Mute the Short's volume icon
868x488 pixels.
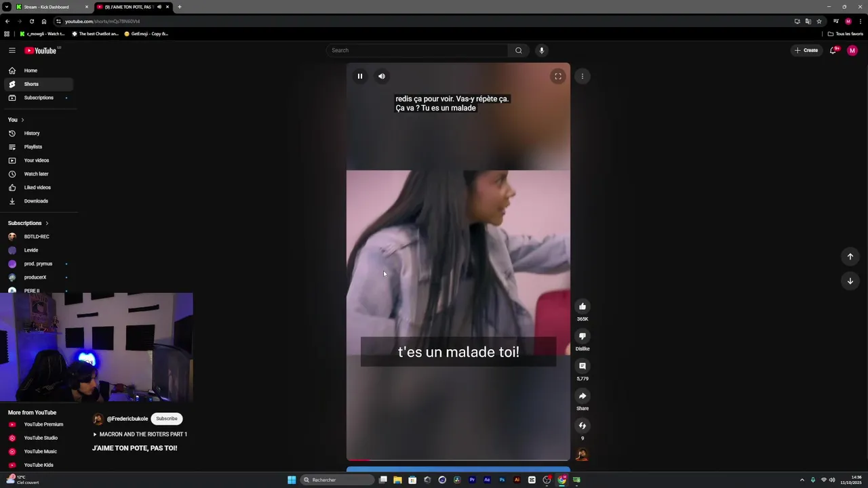(382, 77)
